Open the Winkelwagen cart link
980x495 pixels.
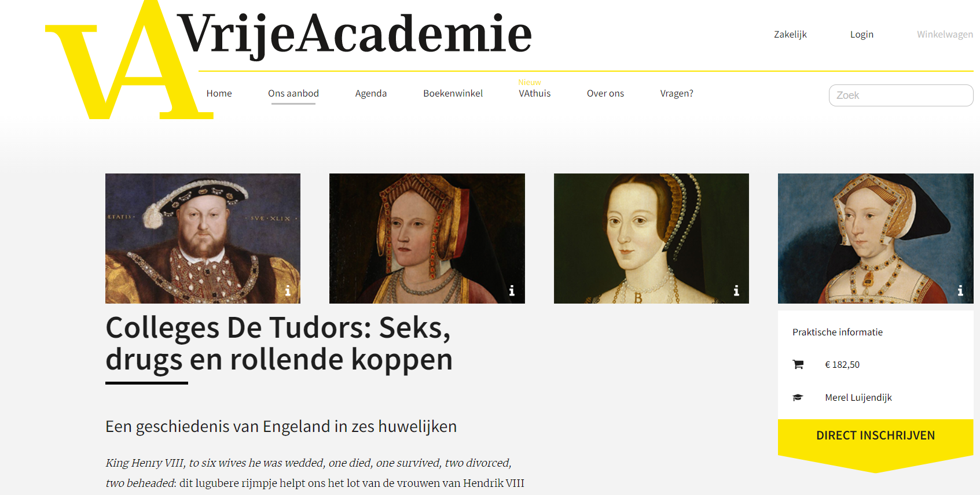pos(945,34)
